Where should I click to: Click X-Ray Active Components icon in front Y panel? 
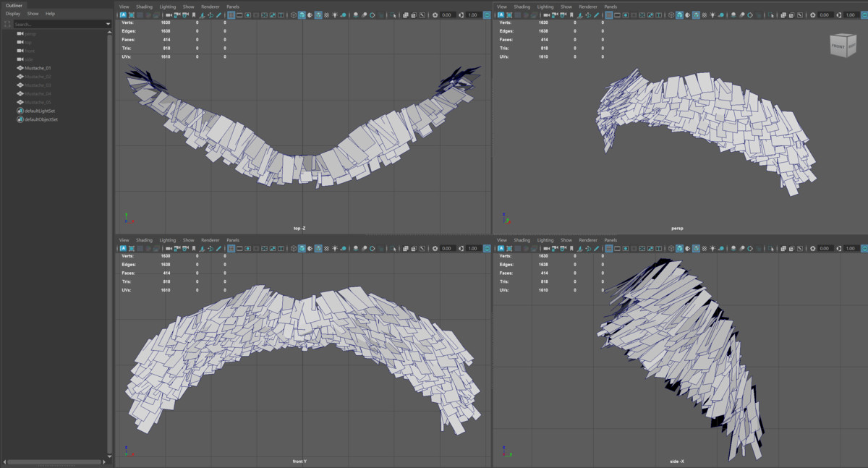(x=414, y=248)
